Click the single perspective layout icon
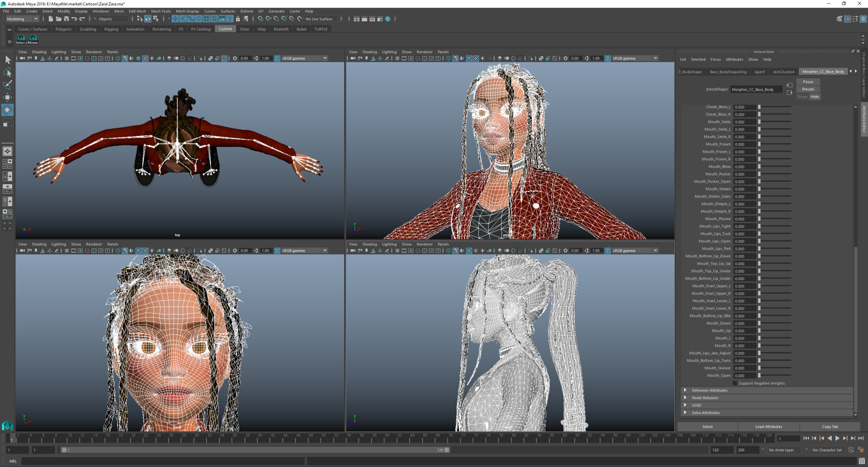 click(7, 151)
